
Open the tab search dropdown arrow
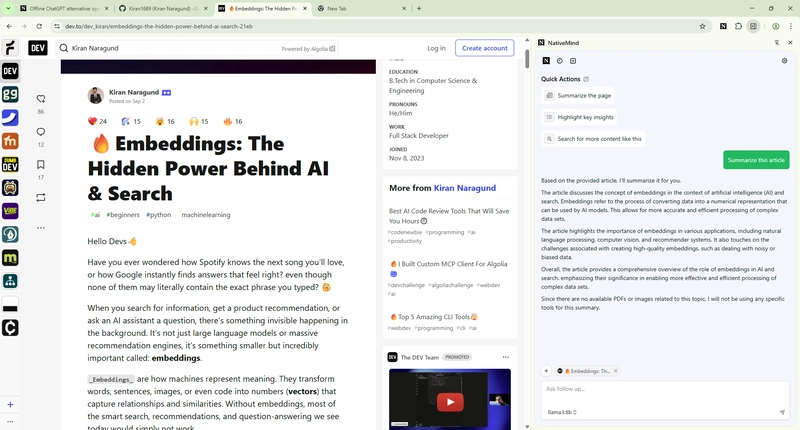click(x=8, y=8)
